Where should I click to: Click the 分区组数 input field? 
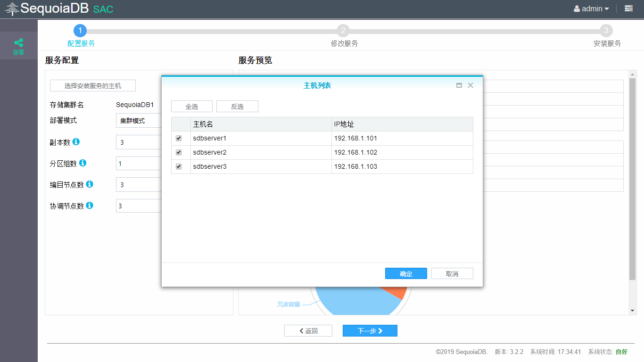tap(139, 164)
